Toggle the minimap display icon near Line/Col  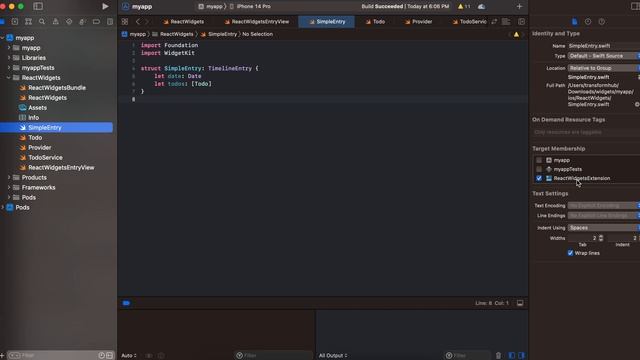click(x=520, y=303)
